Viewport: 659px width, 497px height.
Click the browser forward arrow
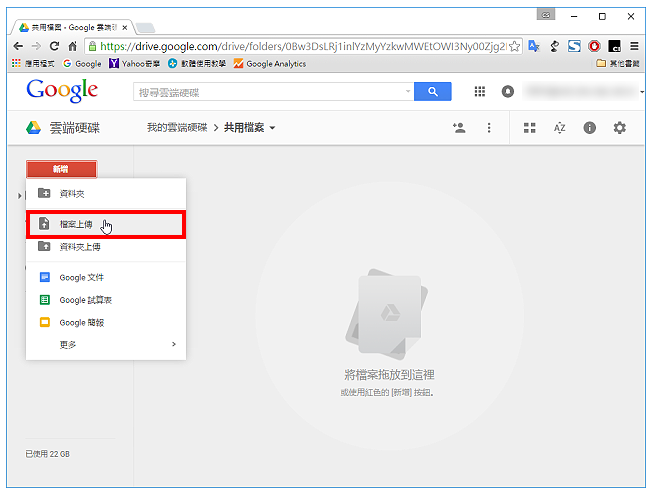[37, 46]
